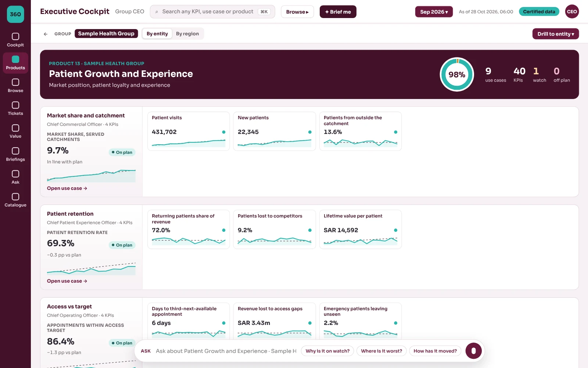This screenshot has width=588, height=368.
Task: Open the New patients KPI card
Action: (x=275, y=131)
